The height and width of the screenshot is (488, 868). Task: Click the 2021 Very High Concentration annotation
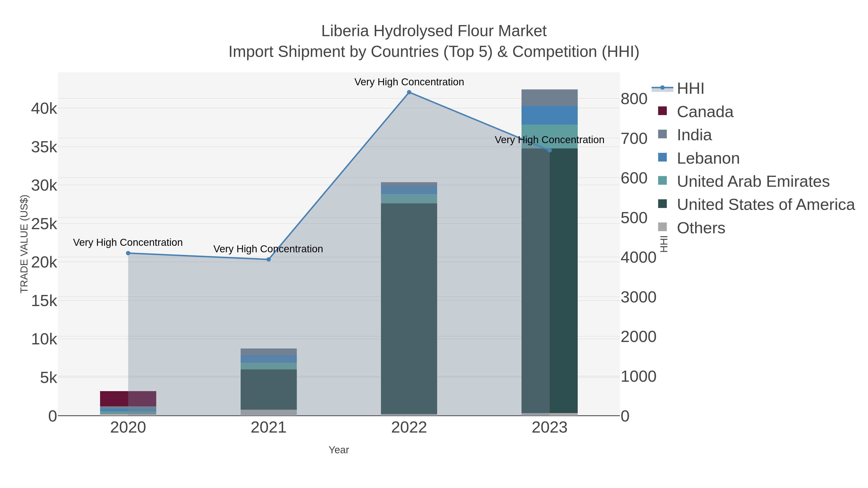coord(268,249)
